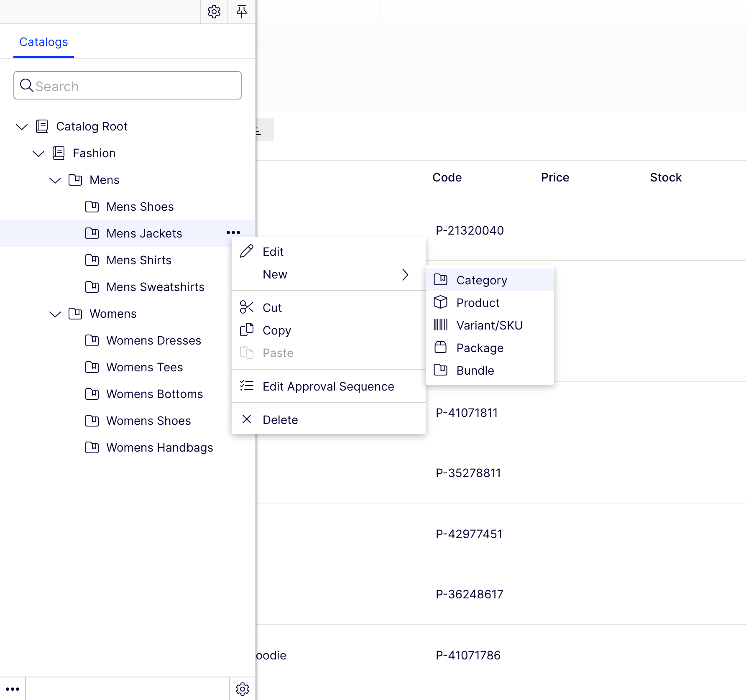Choose Delete in the context menu
The height and width of the screenshot is (700, 746).
280,419
